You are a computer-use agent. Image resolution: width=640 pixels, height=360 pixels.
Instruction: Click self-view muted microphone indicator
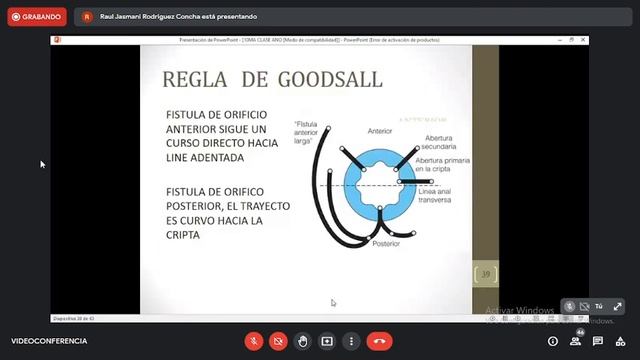point(569,307)
